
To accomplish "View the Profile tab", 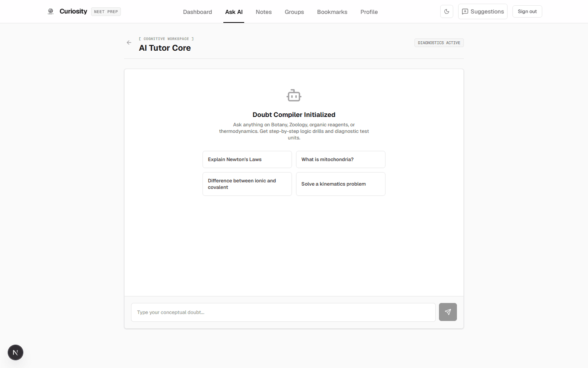I will [x=369, y=12].
